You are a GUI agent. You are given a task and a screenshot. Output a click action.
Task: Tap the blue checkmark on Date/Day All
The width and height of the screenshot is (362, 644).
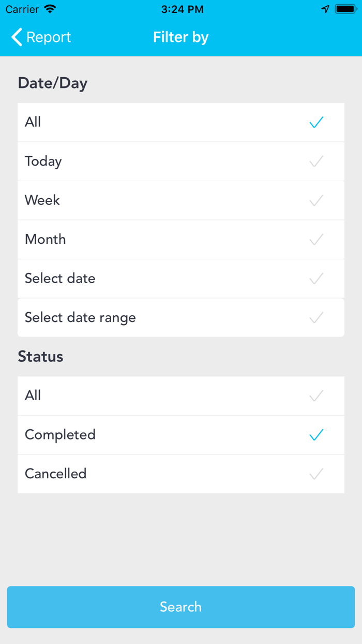pyautogui.click(x=316, y=122)
